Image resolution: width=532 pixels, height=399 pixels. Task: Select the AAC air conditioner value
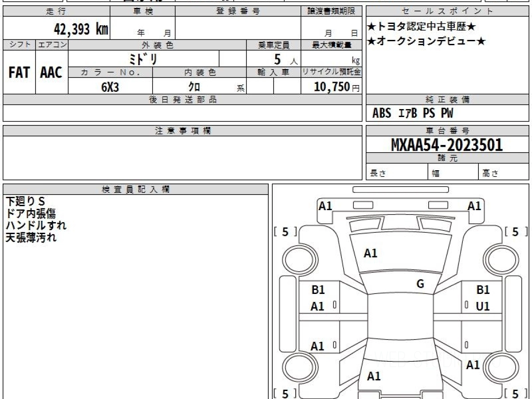51,73
